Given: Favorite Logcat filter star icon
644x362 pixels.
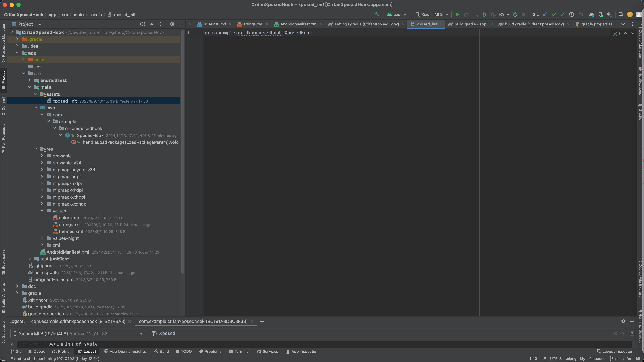Looking at the screenshot, I should pyautogui.click(x=622, y=334).
